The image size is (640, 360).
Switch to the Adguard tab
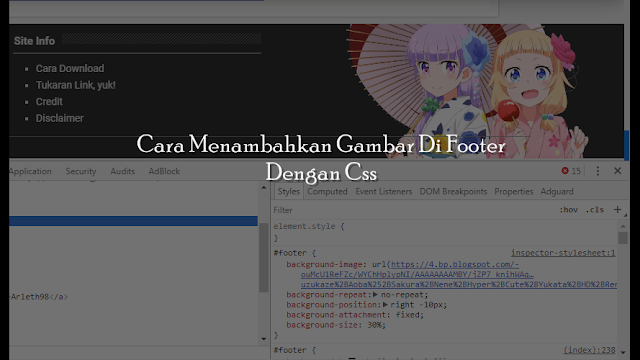(x=557, y=191)
